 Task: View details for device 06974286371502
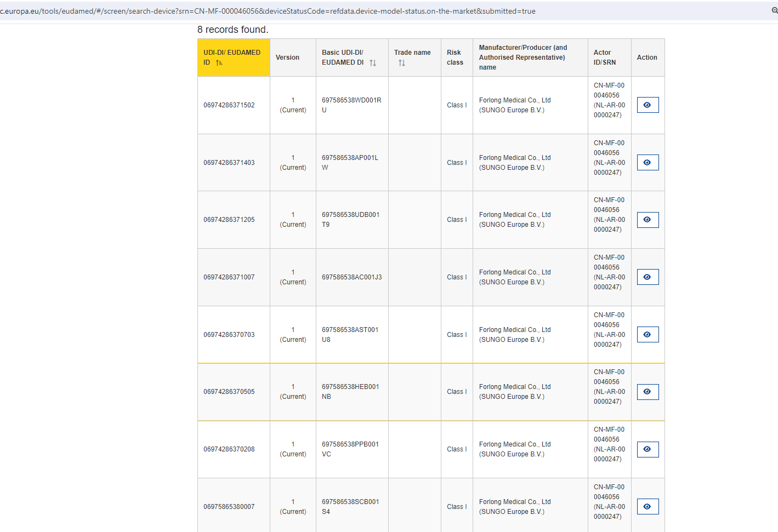[x=648, y=105]
